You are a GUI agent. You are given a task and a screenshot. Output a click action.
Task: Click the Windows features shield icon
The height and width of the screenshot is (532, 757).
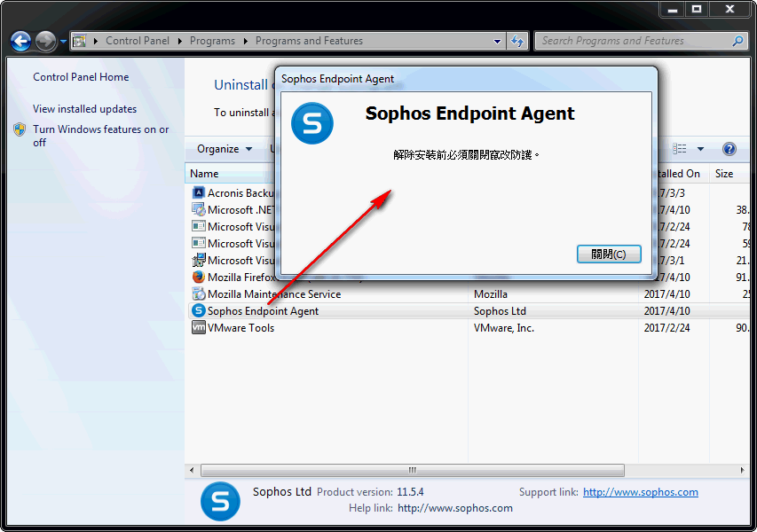point(20,129)
